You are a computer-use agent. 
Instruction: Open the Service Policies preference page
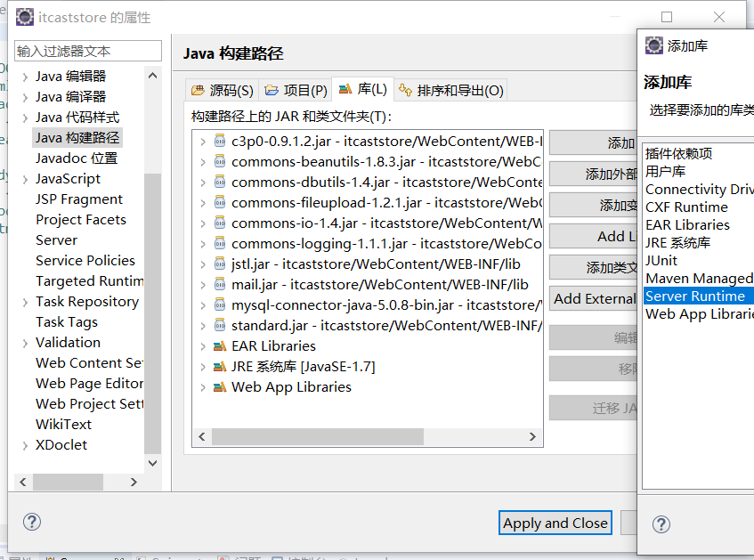pyautogui.click(x=85, y=260)
